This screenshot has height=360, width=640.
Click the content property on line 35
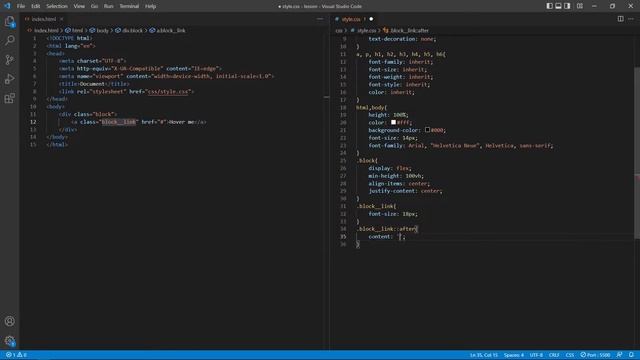tap(380, 237)
